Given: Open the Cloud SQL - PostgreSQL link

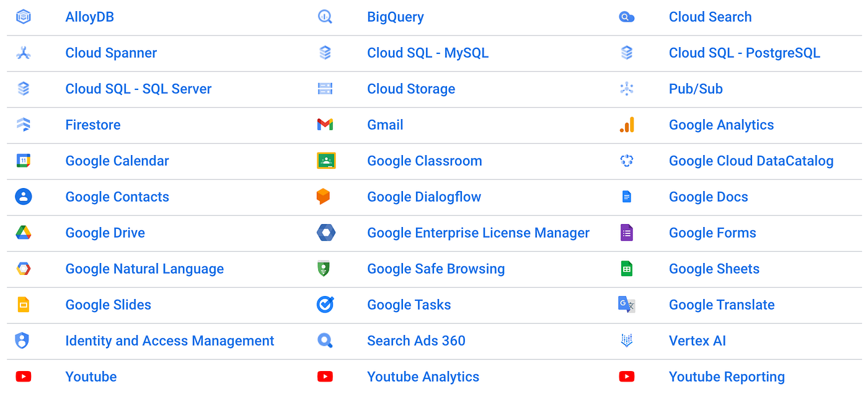Looking at the screenshot, I should point(744,53).
